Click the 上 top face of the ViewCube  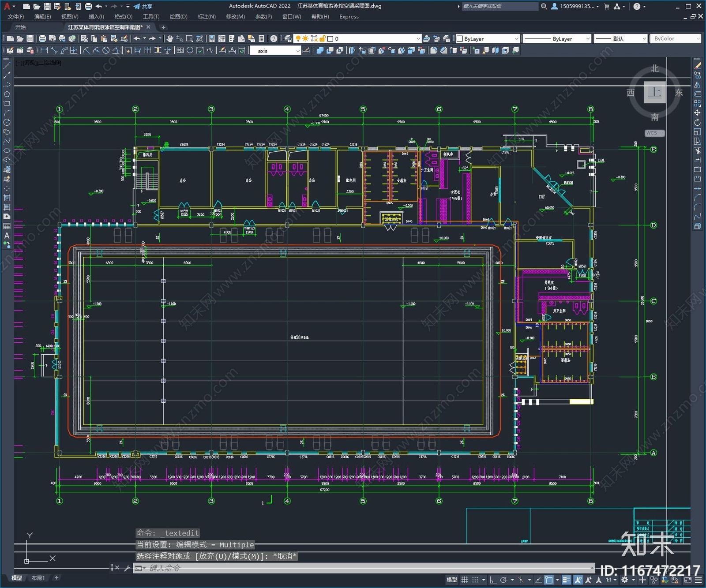click(x=655, y=92)
